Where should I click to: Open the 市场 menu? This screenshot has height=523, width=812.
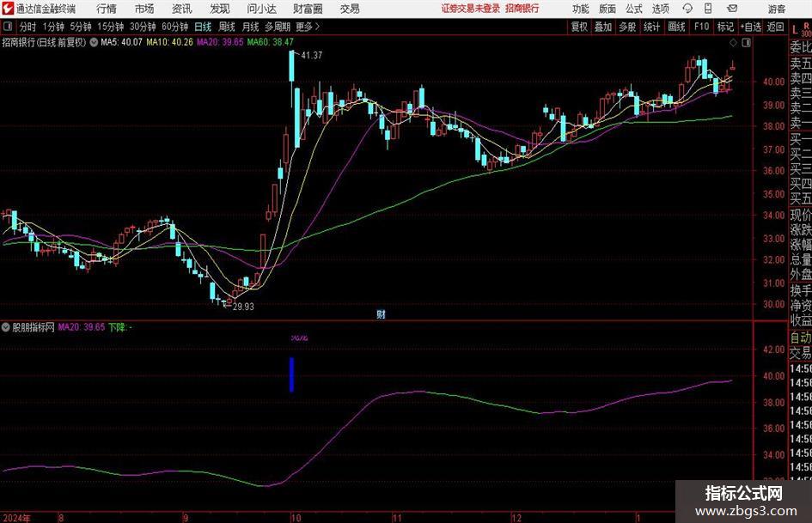click(144, 9)
